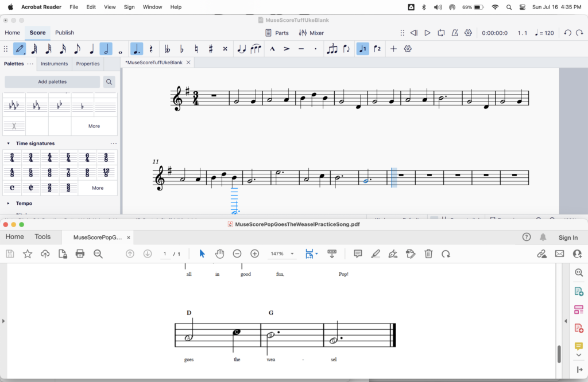The image size is (588, 382).
Task: Switch to the Publish tab in MuseScore
Action: (x=64, y=33)
